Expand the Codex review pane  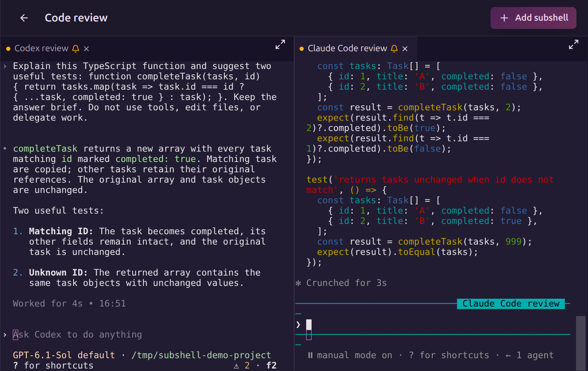point(280,45)
